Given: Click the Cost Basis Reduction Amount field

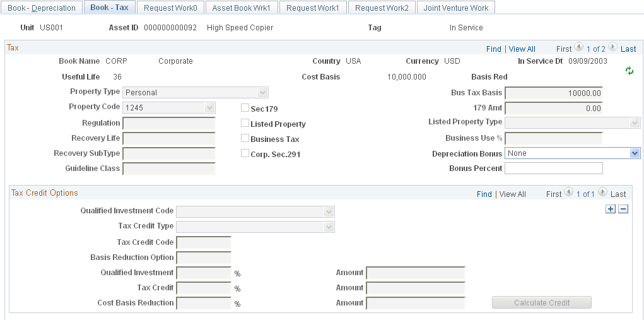Looking at the screenshot, I should point(416,303).
